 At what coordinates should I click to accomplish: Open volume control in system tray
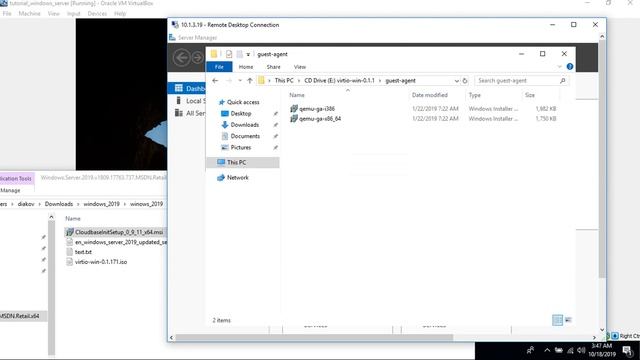(581, 350)
